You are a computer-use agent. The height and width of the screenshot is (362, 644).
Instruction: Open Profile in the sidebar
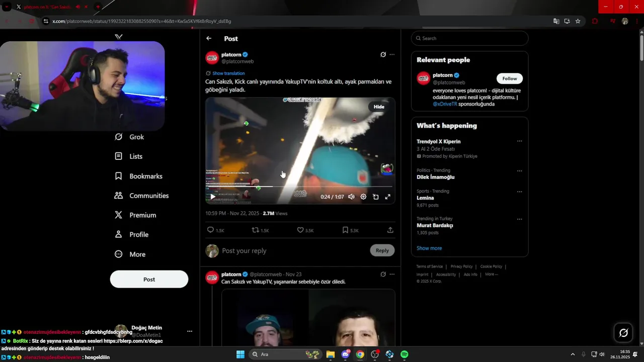click(132, 235)
